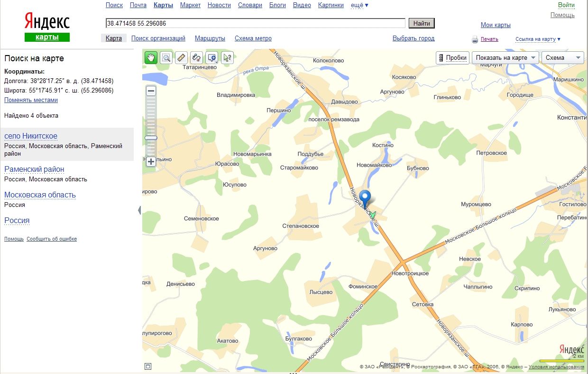
Task: Toggle the overview map in corner
Action: [x=148, y=366]
